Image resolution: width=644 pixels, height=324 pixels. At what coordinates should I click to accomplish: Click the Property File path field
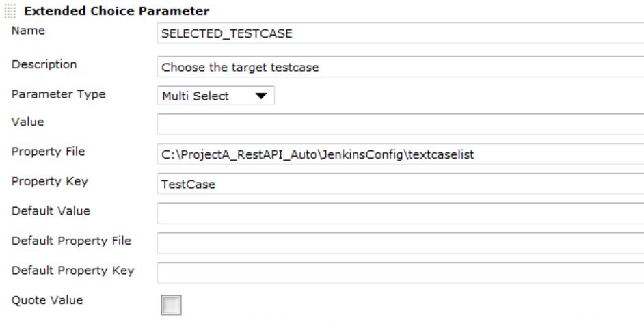[x=400, y=154]
